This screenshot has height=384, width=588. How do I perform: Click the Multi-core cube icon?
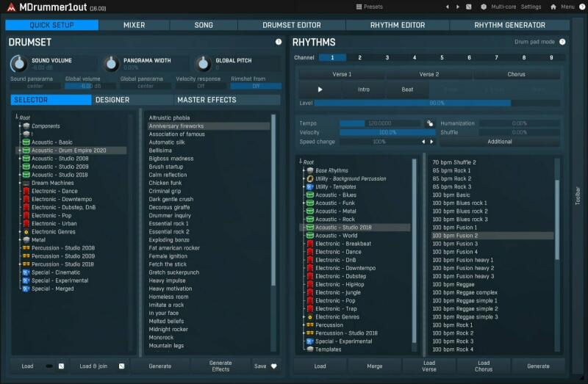coord(484,7)
